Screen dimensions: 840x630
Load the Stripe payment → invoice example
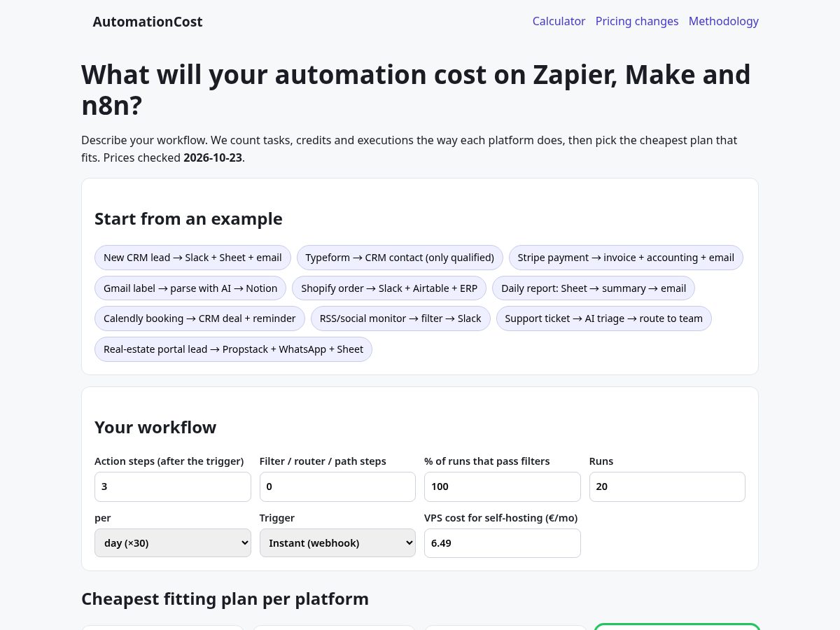click(626, 258)
